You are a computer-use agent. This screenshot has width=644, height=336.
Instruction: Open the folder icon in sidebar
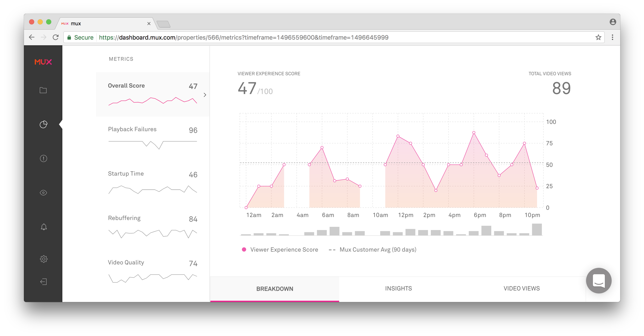pos(43,90)
